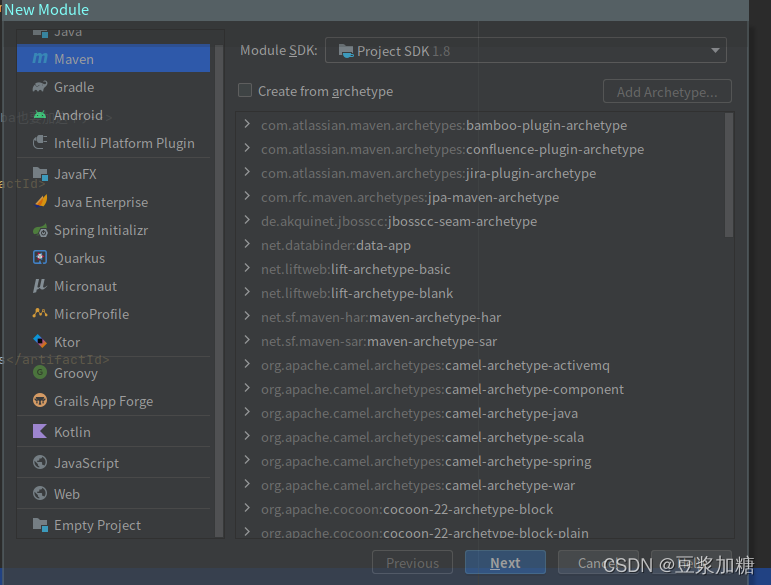771x585 pixels.
Task: Expand the cocoon-22-archetype-block entry
Action: pos(247,508)
